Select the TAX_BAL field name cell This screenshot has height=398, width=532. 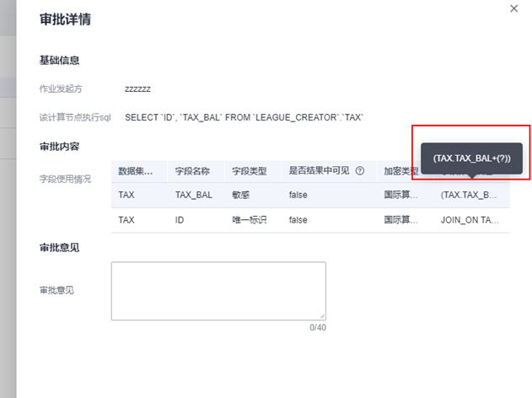(x=193, y=195)
